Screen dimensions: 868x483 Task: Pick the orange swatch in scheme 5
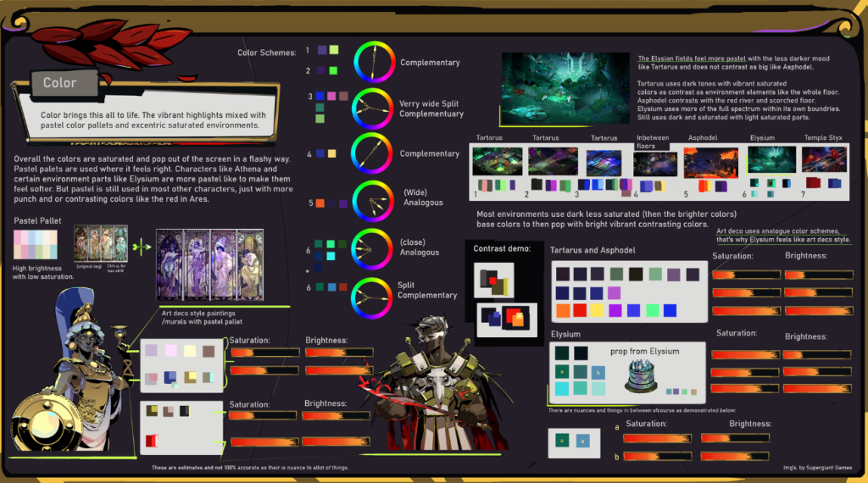320,203
